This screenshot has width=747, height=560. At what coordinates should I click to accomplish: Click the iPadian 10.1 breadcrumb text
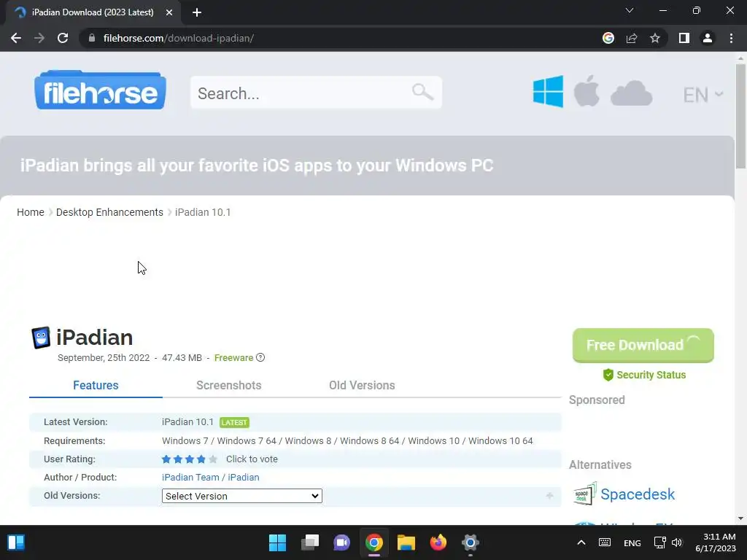[203, 212]
